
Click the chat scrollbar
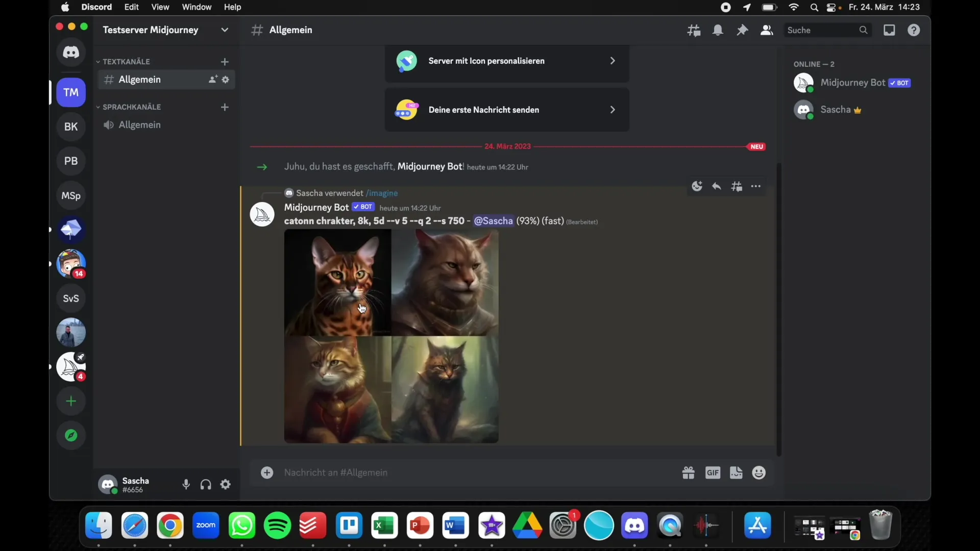coord(779,309)
